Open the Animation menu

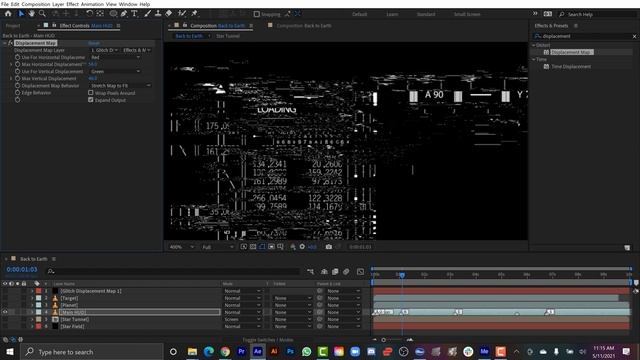click(92, 4)
